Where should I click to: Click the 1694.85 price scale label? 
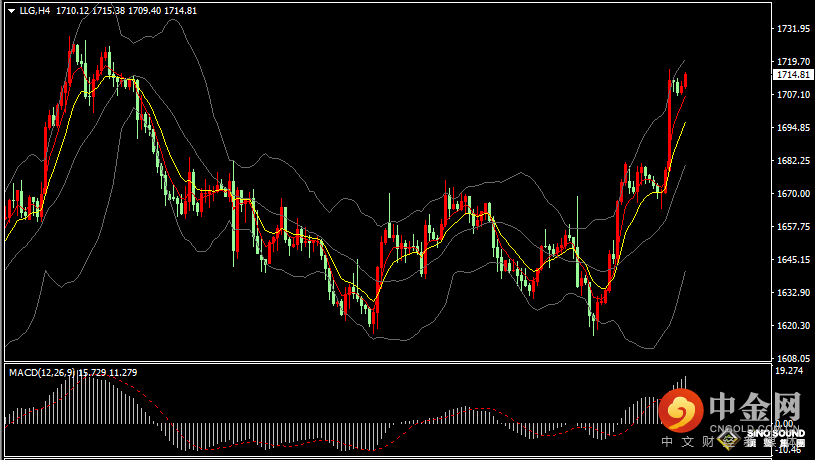click(x=793, y=127)
